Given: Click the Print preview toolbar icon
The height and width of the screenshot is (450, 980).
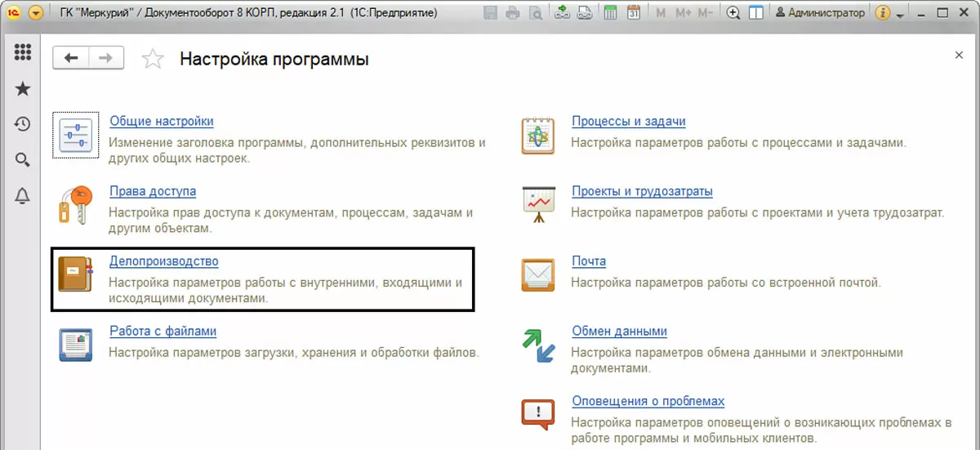Looking at the screenshot, I should [x=535, y=13].
